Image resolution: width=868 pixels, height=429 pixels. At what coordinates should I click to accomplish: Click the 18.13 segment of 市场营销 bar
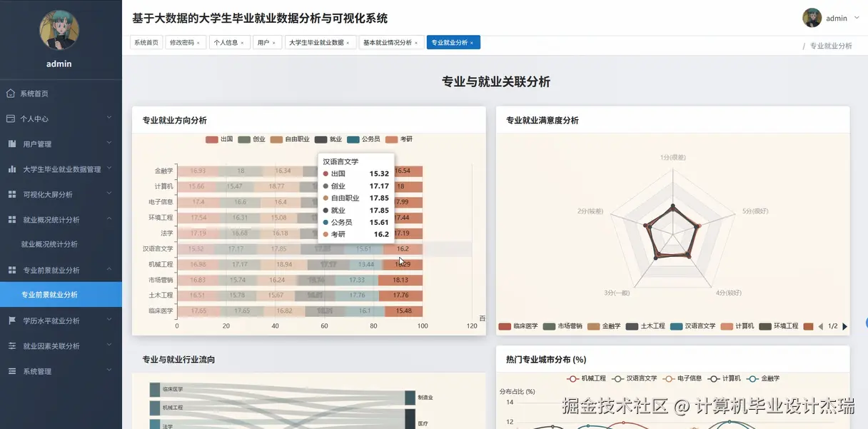click(400, 281)
